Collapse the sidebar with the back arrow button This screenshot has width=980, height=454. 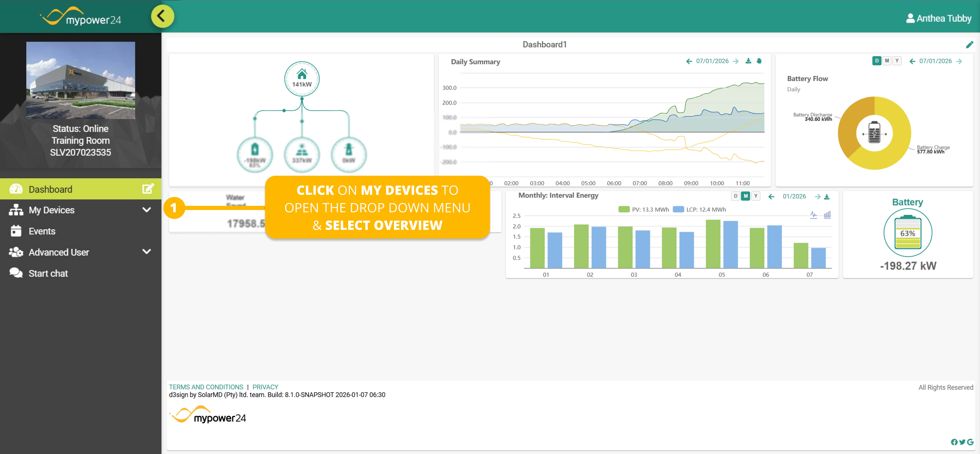162,16
